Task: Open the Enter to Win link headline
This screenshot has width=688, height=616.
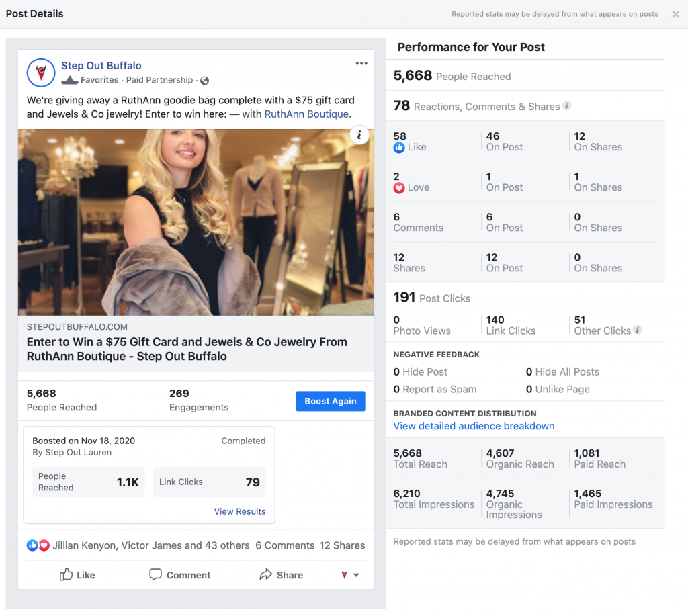Action: coord(187,349)
